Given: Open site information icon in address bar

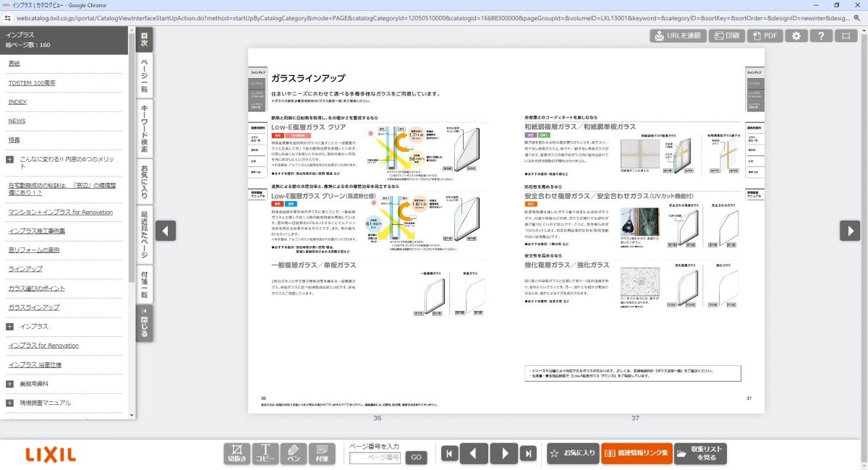Looking at the screenshot, I should (8, 18).
